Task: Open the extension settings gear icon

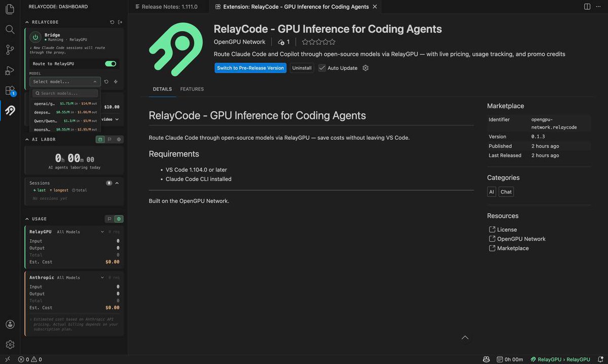Action: coord(365,68)
